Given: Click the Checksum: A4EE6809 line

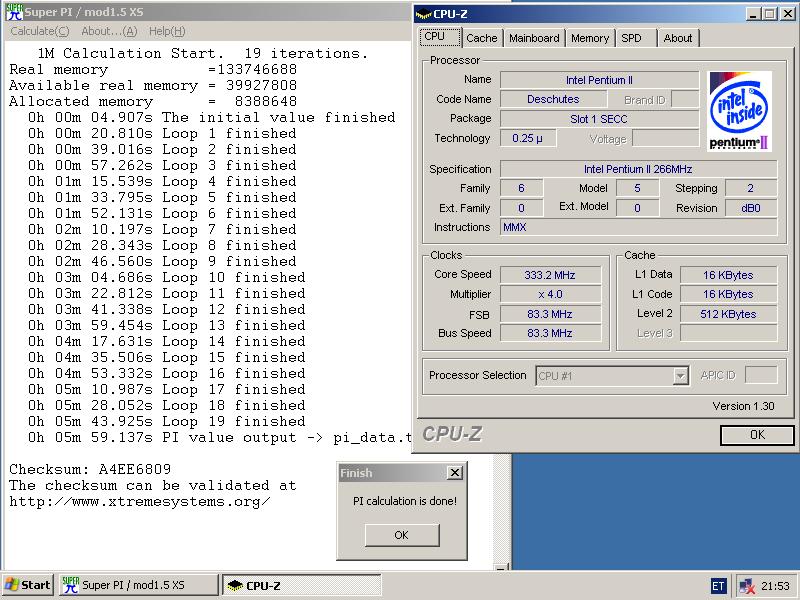Looking at the screenshot, I should point(90,469).
